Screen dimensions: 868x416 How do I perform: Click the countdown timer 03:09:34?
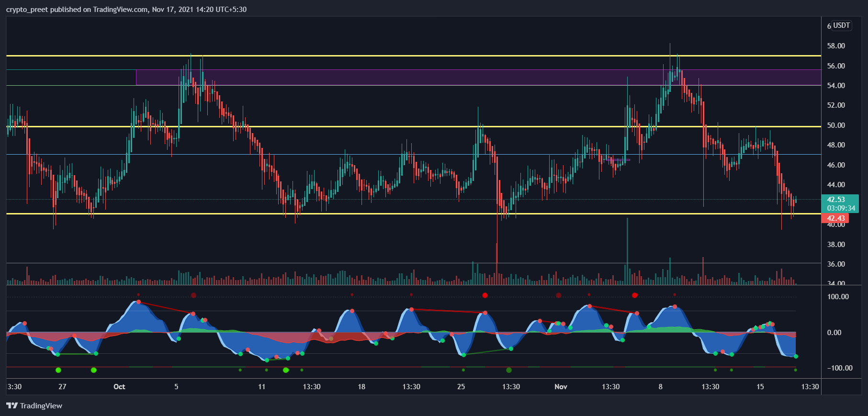pyautogui.click(x=841, y=208)
